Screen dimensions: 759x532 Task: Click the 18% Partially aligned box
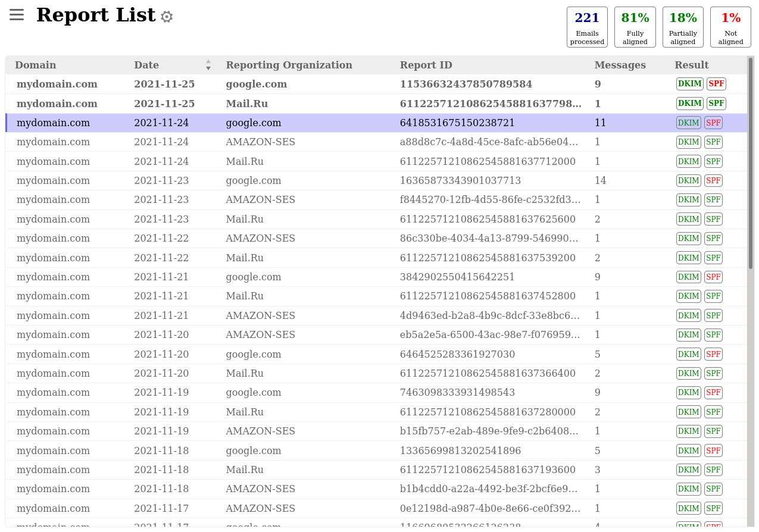pos(683,27)
